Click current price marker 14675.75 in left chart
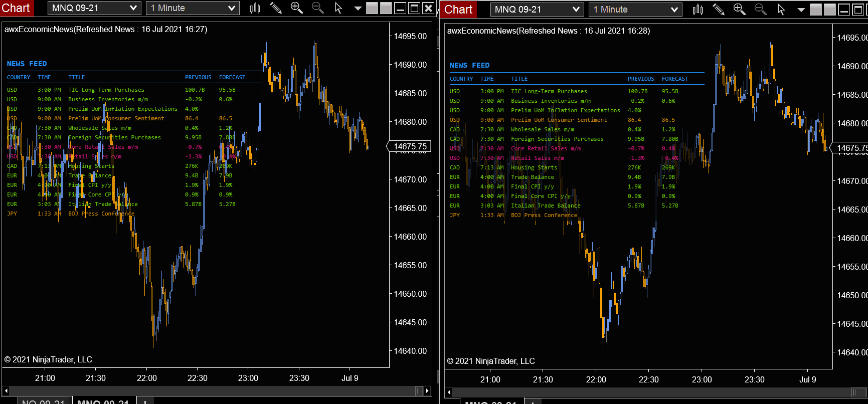The width and height of the screenshot is (868, 404). pyautogui.click(x=410, y=146)
